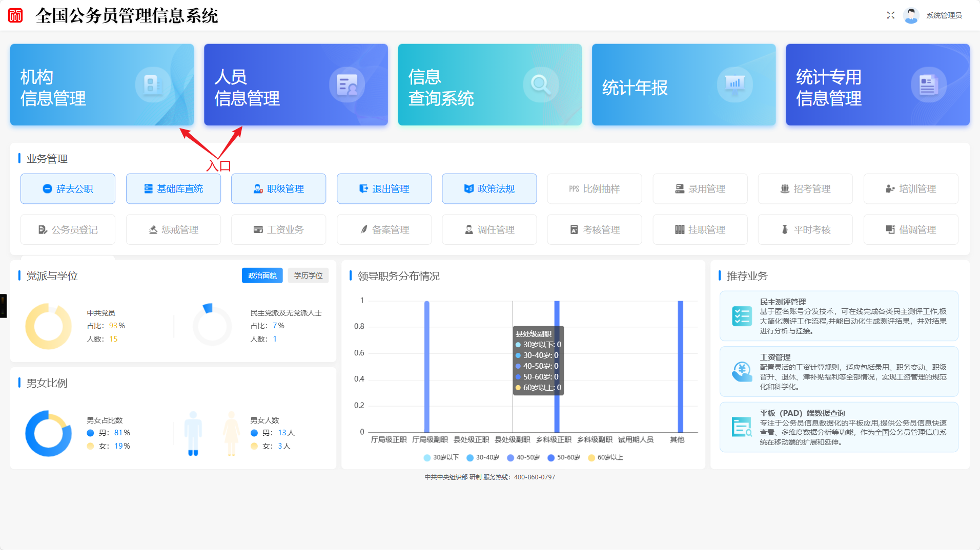Switch to the 学历学位 tab

[x=308, y=276]
